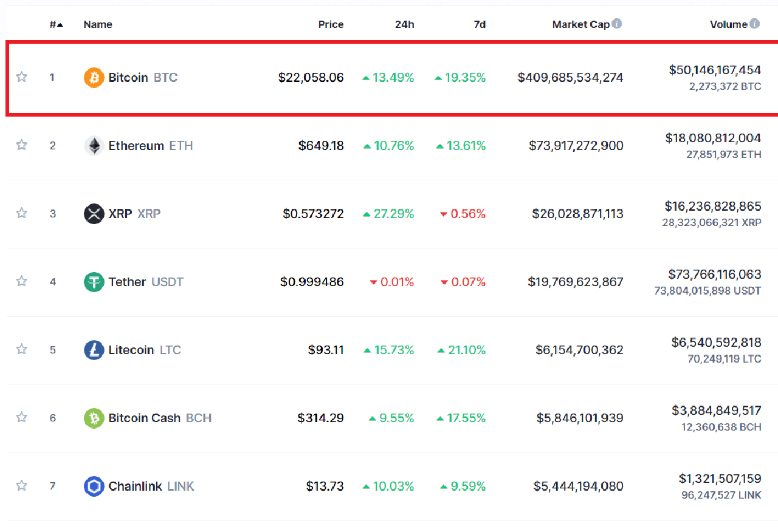This screenshot has width=778, height=532.
Task: Sort by the Name column header
Action: 98,24
